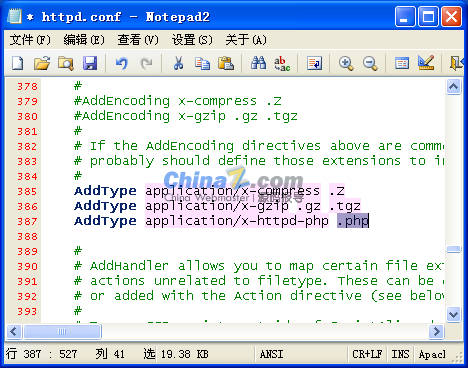Screen dimensions: 468x368
Task: Click the comment starting '# or added with'
Action: (x=259, y=296)
